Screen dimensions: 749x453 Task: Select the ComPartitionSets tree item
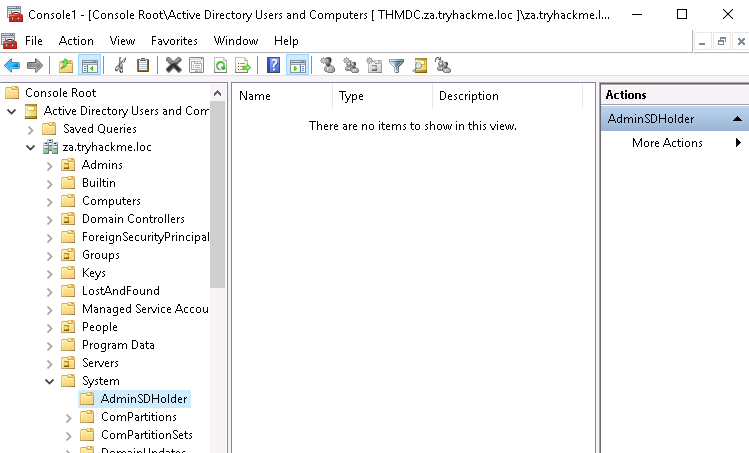[x=147, y=435]
